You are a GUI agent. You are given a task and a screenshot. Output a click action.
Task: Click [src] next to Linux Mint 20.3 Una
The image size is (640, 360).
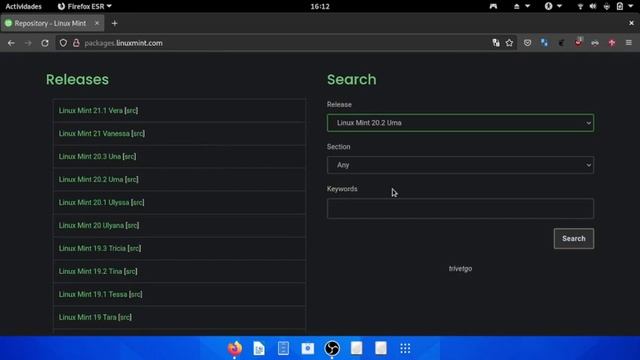pos(129,156)
